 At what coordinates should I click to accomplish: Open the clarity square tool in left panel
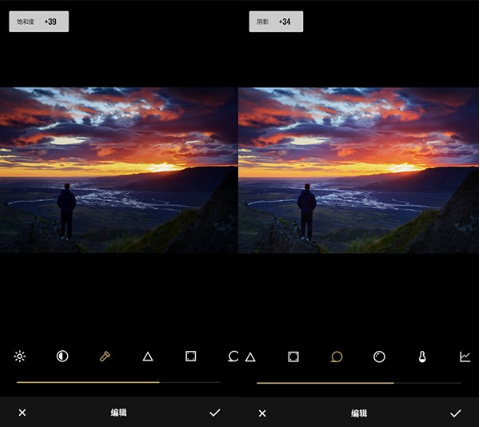191,356
